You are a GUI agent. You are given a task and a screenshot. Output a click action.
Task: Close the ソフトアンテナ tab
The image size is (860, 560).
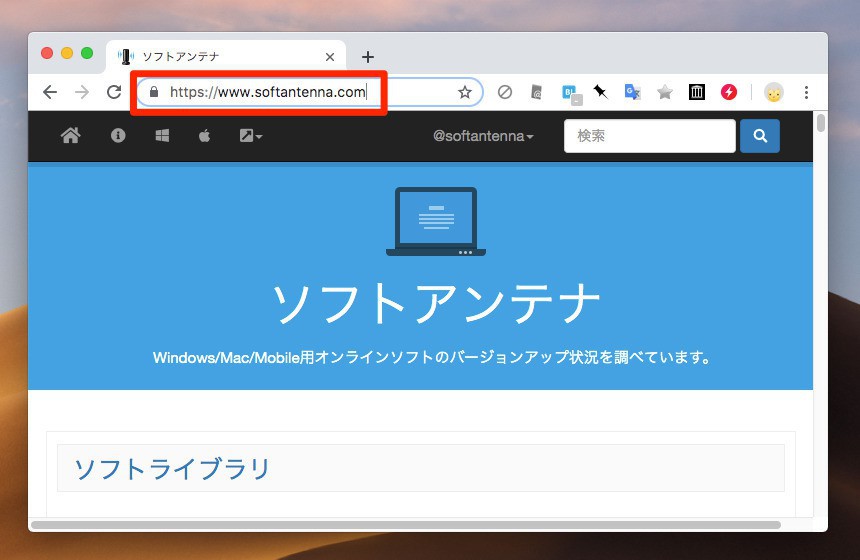tap(330, 57)
